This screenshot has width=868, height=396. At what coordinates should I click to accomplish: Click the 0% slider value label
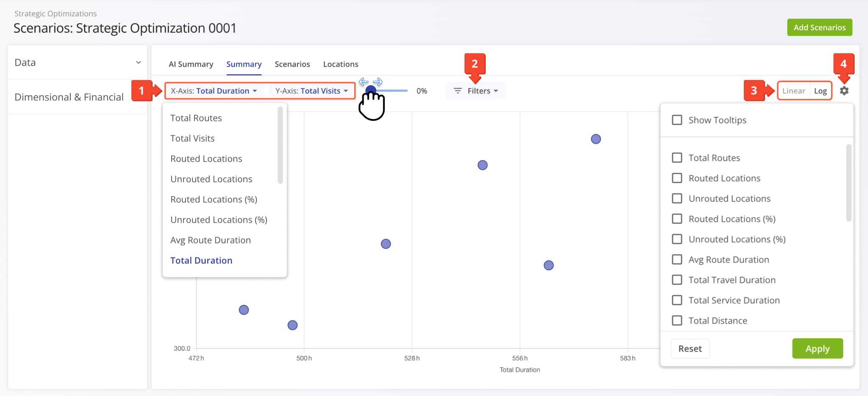(x=422, y=91)
